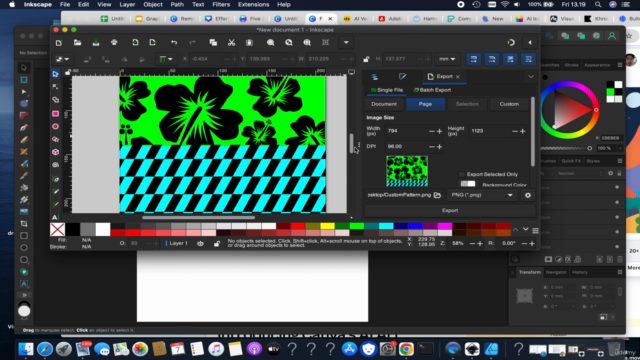Expand the command bar overflow arrow

(x=346, y=42)
